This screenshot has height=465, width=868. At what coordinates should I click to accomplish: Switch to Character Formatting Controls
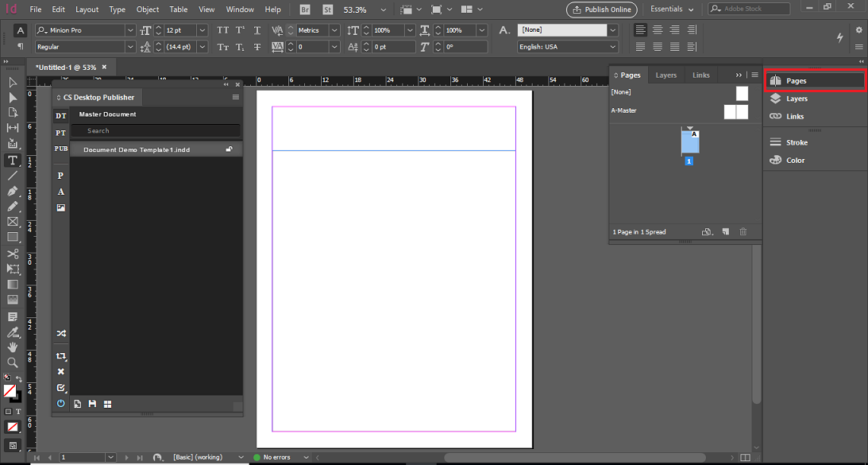(21, 30)
